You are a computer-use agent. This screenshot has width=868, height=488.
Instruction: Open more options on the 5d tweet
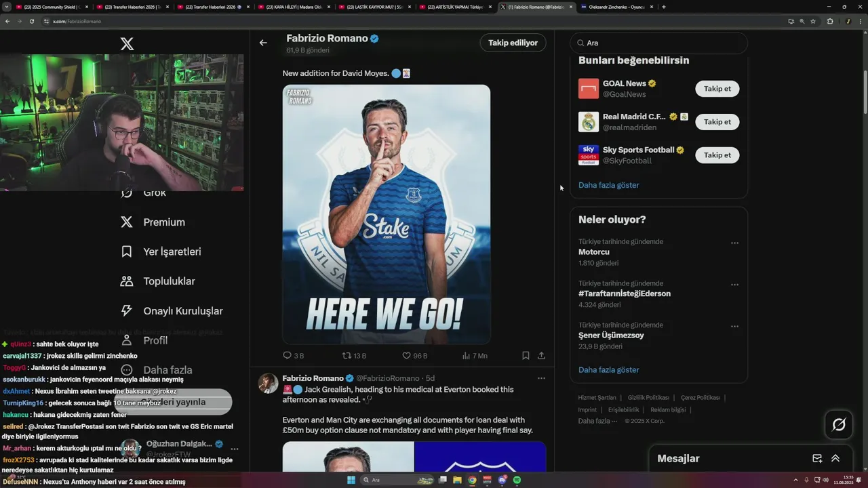541,378
